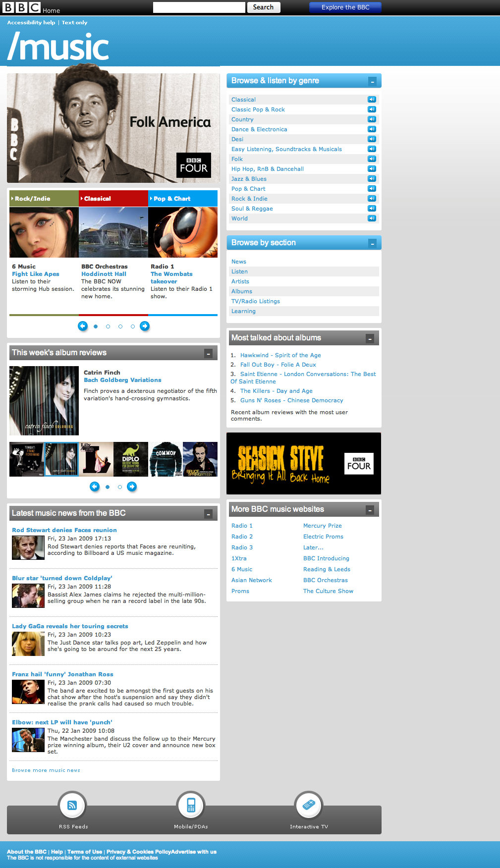Collapse Latest music news panel
This screenshot has height=868, width=500.
pos(209,514)
